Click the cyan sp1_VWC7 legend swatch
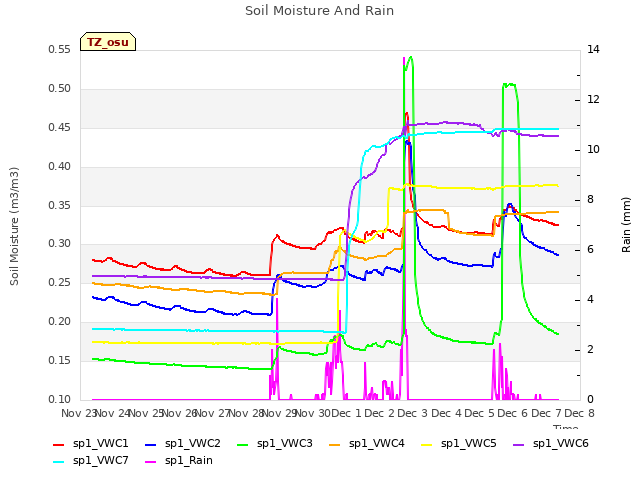The image size is (640, 480). [x=59, y=462]
